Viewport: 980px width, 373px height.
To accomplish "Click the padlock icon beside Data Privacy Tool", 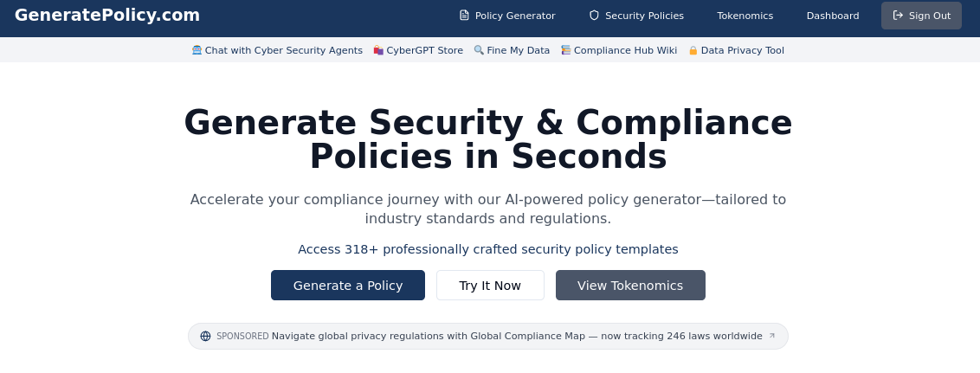I will coord(693,50).
